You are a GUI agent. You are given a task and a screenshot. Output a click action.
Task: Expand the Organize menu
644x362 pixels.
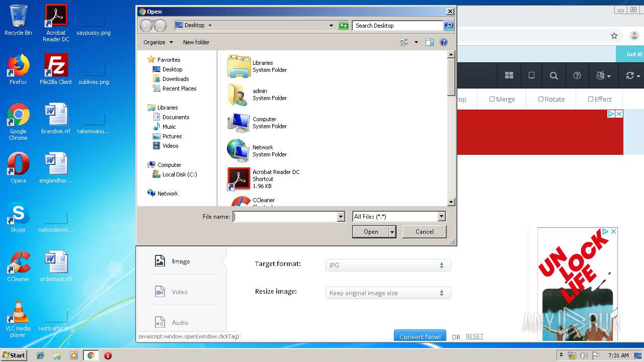[158, 42]
